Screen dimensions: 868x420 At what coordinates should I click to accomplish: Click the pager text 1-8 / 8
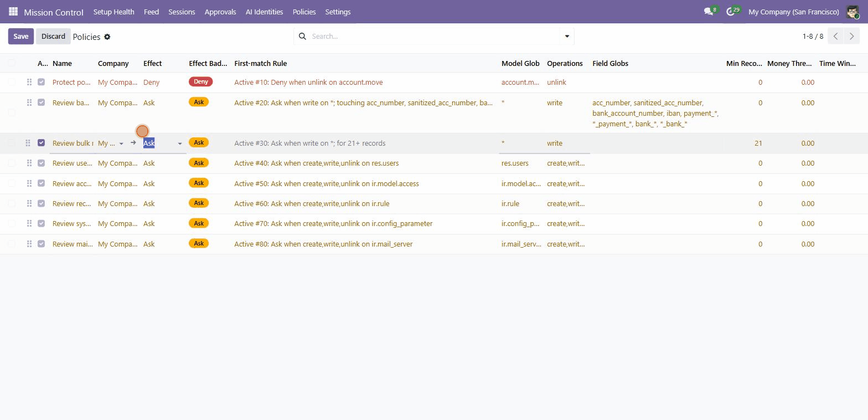[813, 36]
